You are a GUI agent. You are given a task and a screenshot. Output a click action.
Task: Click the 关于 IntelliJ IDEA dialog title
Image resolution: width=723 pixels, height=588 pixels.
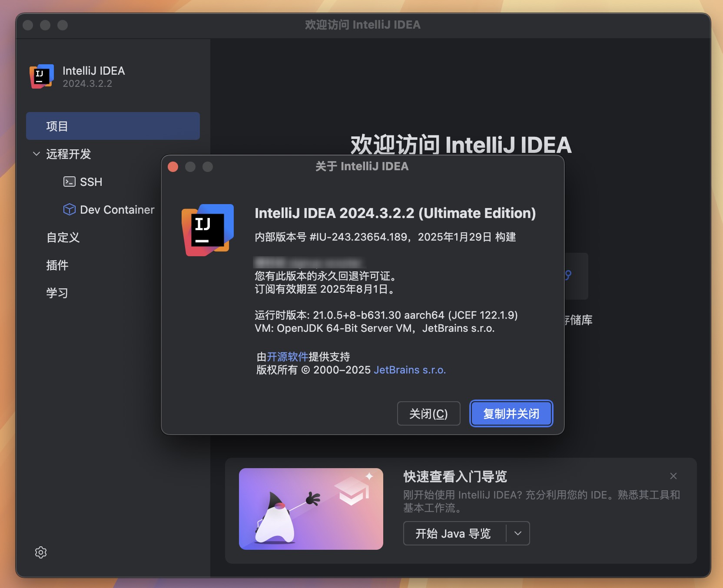[362, 166]
